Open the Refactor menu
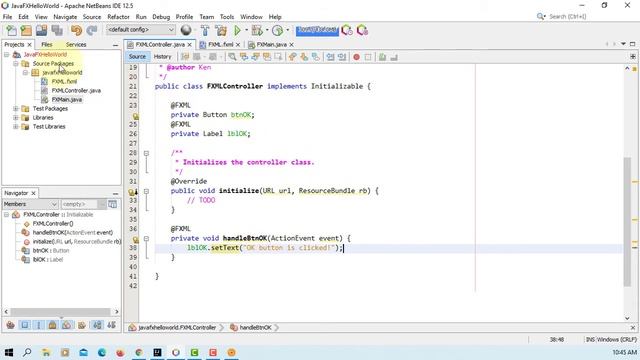The image size is (640, 360). point(118,17)
